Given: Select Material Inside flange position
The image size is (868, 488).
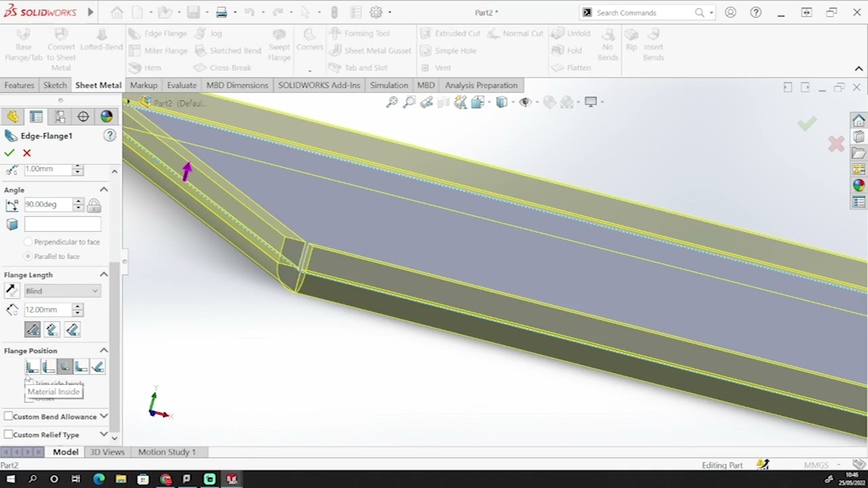Looking at the screenshot, I should [x=32, y=367].
